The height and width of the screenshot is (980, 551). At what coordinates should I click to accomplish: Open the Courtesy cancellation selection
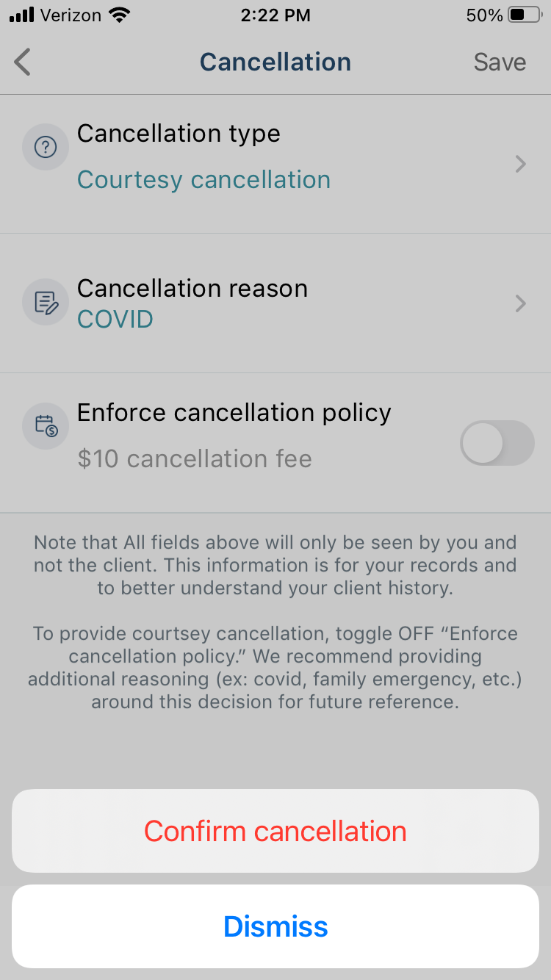point(204,179)
